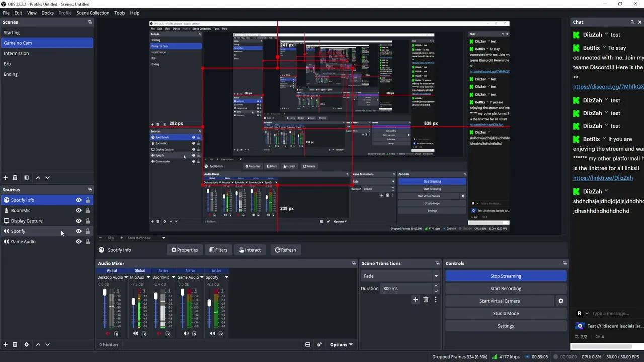The image size is (644, 362).
Task: Open the Scale to Window dropdown
Action: pos(146,238)
